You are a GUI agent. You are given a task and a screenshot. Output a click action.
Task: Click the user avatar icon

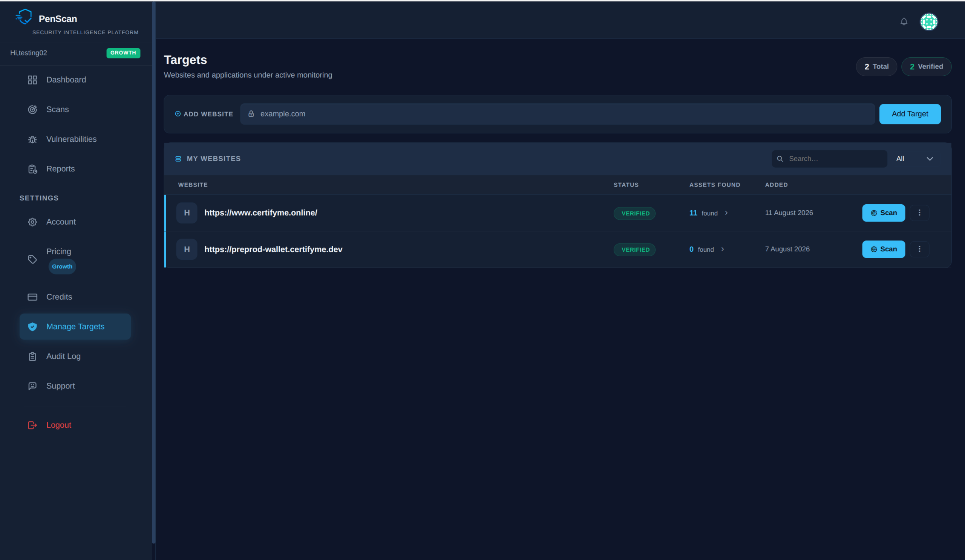pyautogui.click(x=928, y=21)
